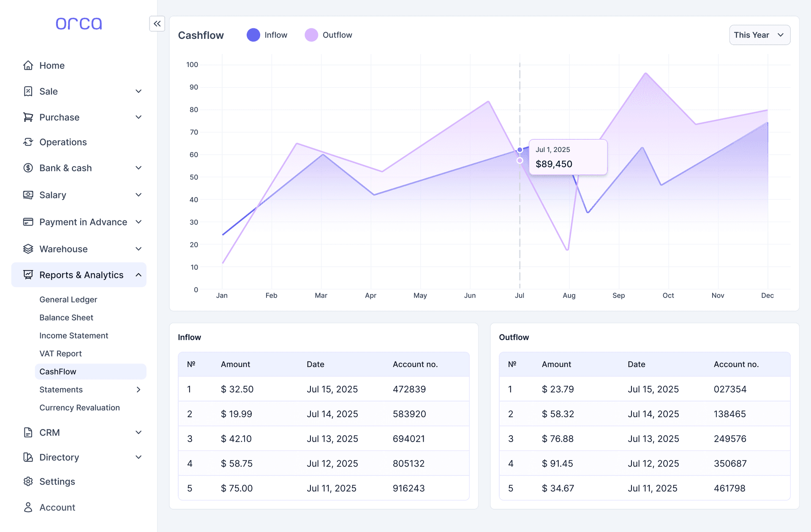Open the Balance Sheet report
The width and height of the screenshot is (811, 532).
coord(66,318)
